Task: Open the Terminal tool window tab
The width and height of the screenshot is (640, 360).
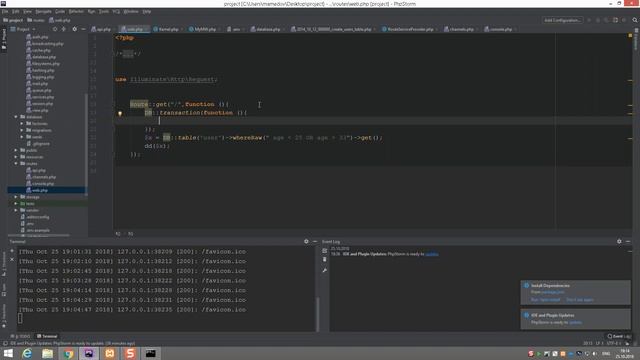Action: coord(47,336)
